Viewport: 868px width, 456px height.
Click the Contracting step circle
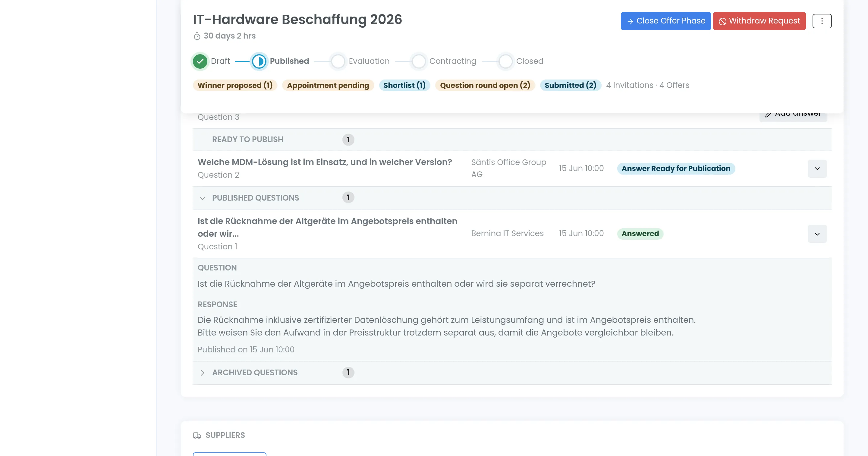click(x=419, y=61)
